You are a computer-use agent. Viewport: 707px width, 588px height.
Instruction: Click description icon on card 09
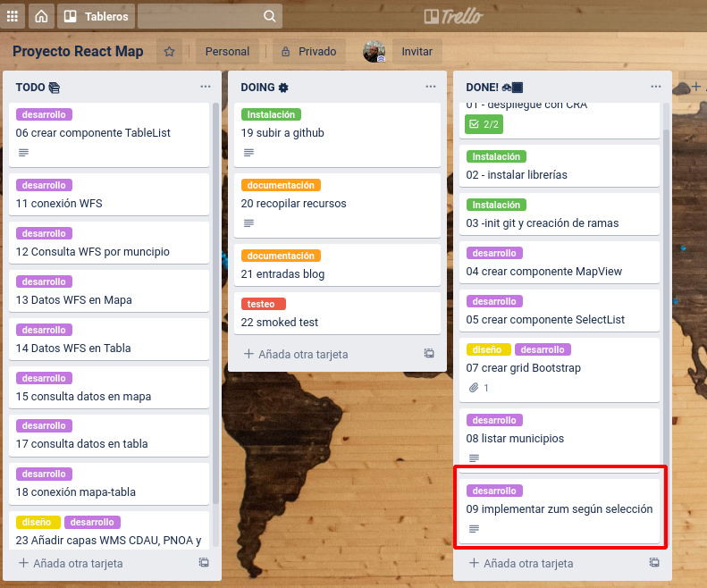click(x=474, y=528)
